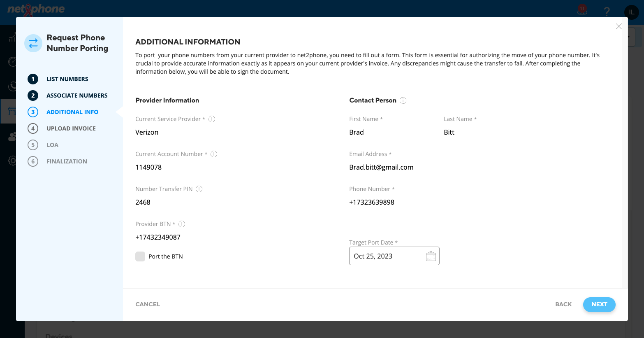Open the notifications icon with red badge
Image resolution: width=644 pixels, height=338 pixels.
pyautogui.click(x=582, y=10)
